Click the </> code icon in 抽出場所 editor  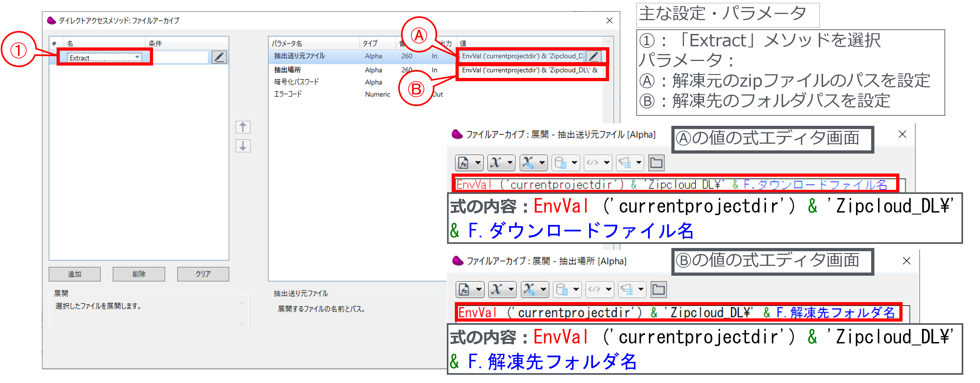pos(600,290)
